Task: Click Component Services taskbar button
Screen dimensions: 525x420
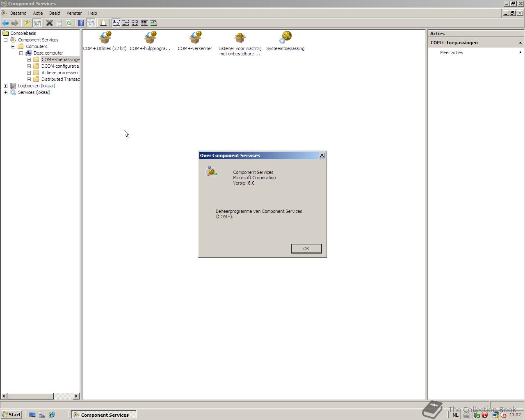Action: click(104, 415)
